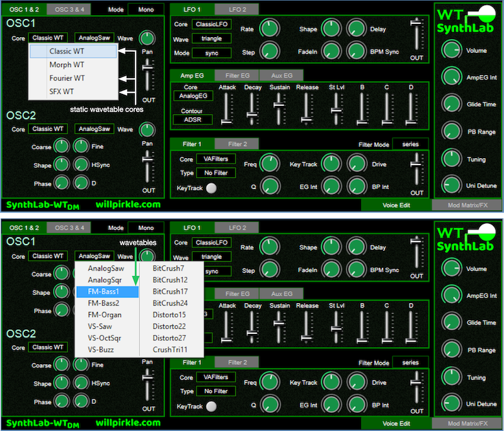Image resolution: width=504 pixels, height=431 pixels.
Task: Pick BitCrush24 wavetable
Action: [171, 303]
